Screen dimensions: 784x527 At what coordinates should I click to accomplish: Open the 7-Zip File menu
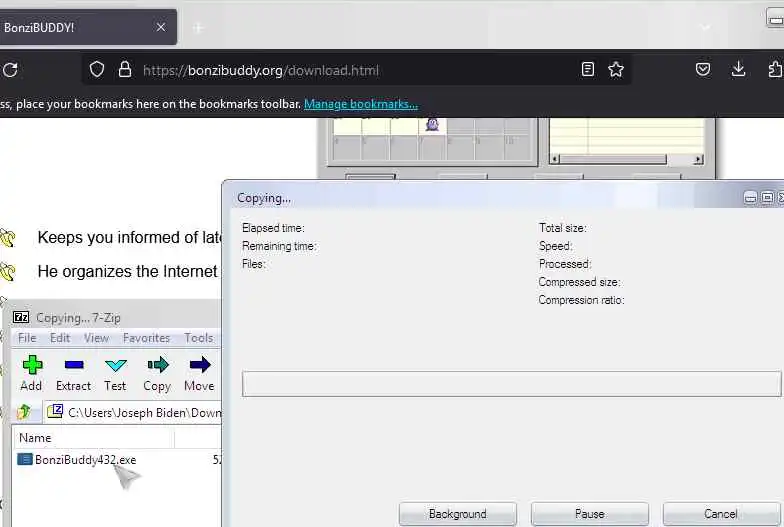coord(27,338)
